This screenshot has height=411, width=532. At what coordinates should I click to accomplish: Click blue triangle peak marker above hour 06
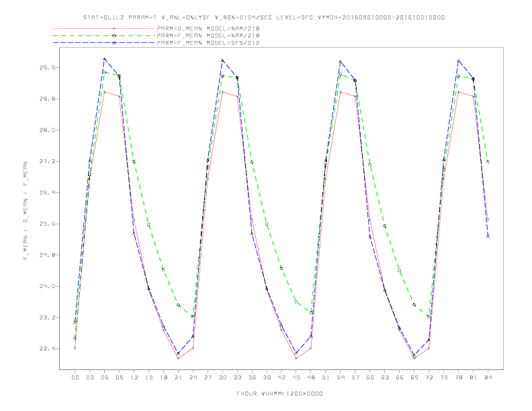105,58
